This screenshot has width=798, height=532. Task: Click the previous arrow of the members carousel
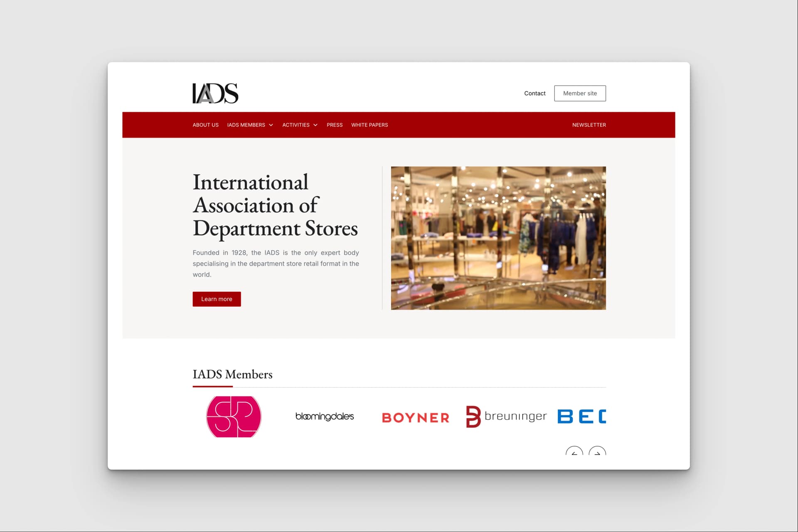(574, 453)
